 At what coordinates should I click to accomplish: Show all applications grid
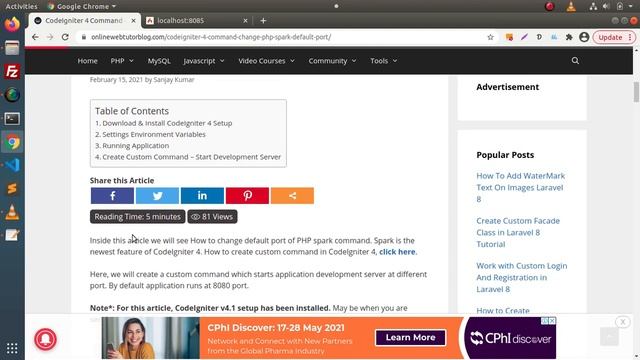pos(12,348)
